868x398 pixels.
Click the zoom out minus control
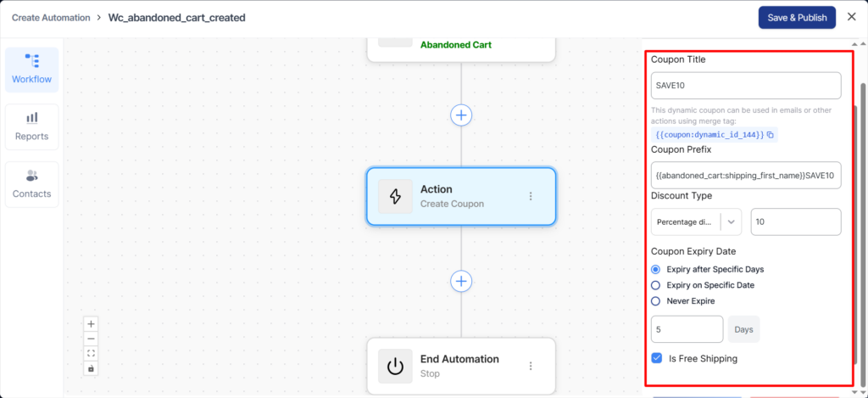(x=92, y=338)
